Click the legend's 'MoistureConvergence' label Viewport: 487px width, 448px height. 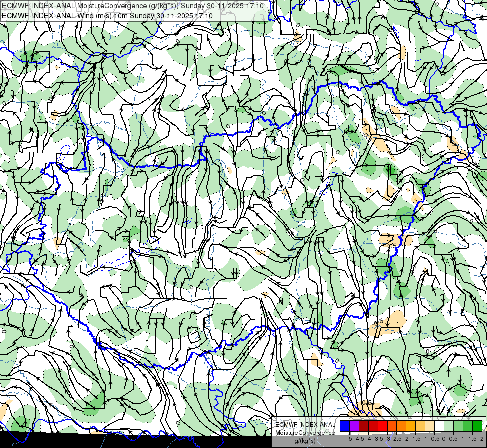pyautogui.click(x=305, y=433)
